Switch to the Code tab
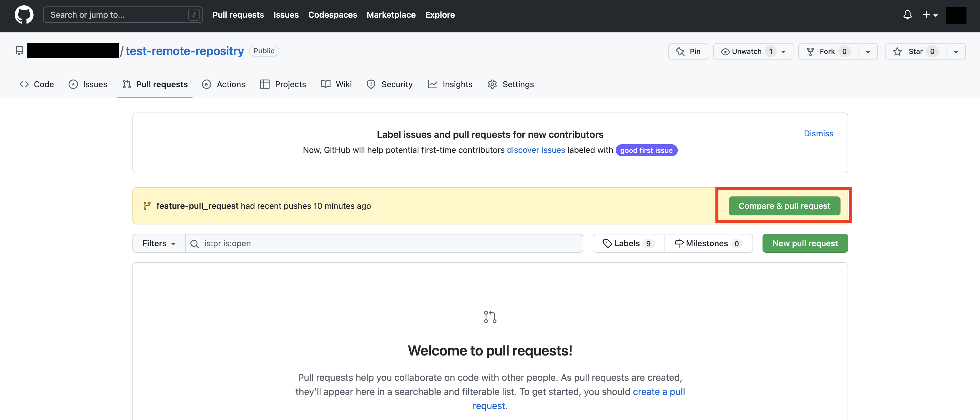Image resolution: width=980 pixels, height=420 pixels. [x=36, y=84]
